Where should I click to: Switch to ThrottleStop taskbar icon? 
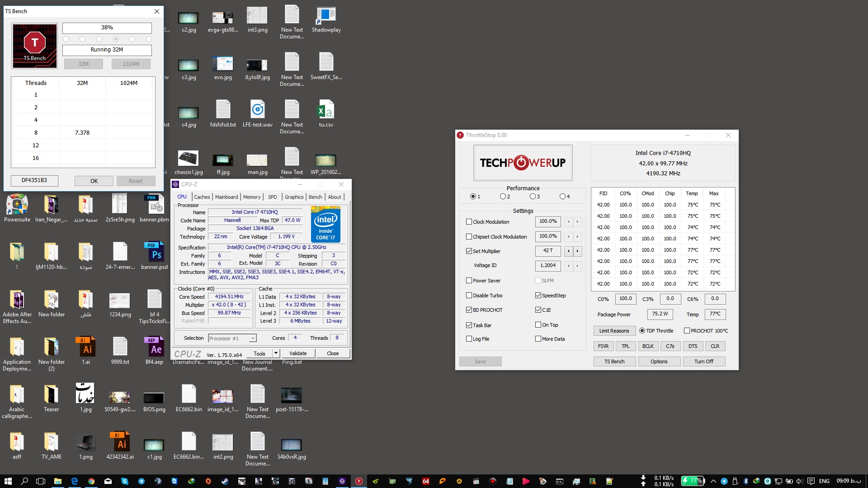359,481
